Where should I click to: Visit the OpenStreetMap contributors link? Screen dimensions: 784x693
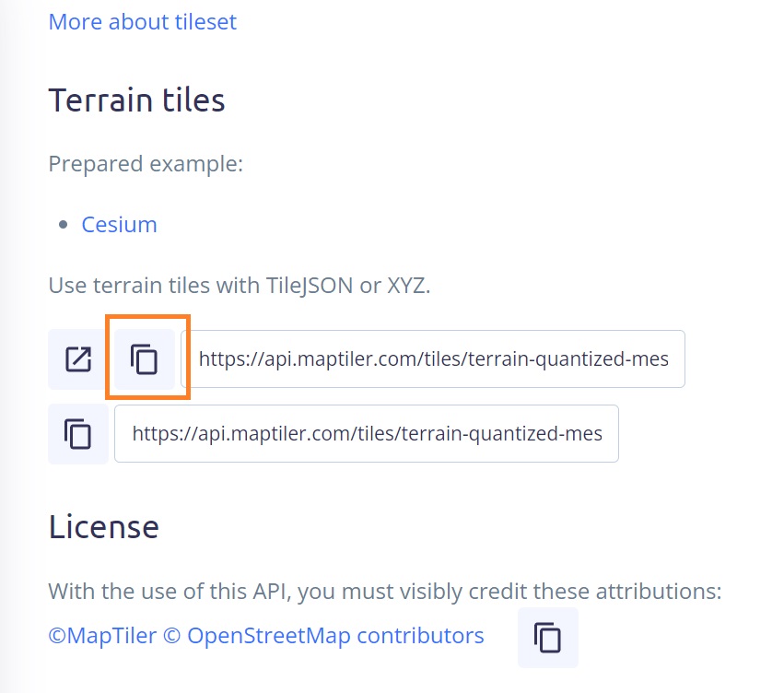(x=335, y=635)
